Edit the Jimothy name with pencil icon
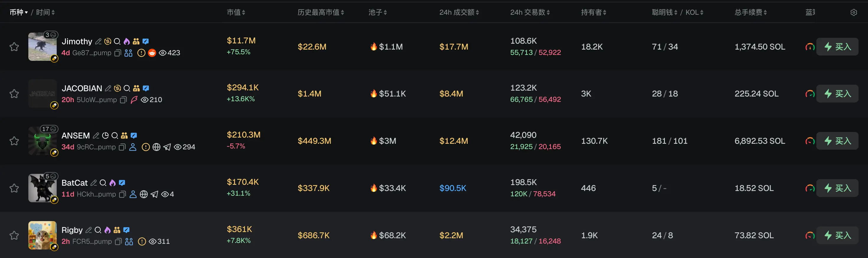This screenshot has height=258, width=868. [98, 41]
